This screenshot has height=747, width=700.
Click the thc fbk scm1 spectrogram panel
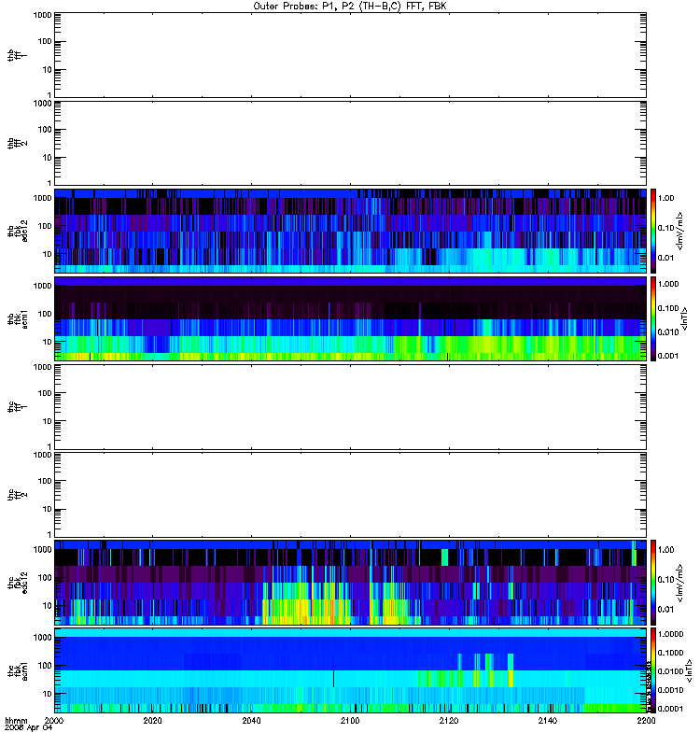coord(350,670)
